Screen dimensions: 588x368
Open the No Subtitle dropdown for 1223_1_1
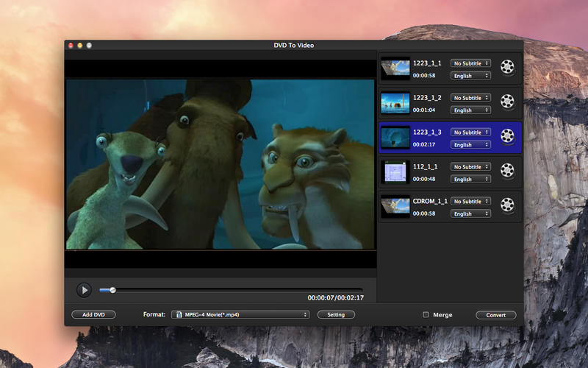coord(471,63)
